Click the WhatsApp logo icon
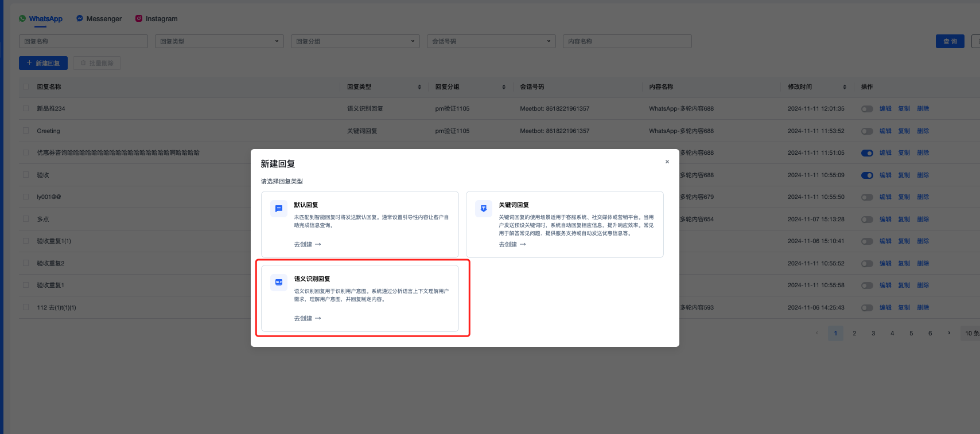The width and height of the screenshot is (980, 434). tap(22, 18)
